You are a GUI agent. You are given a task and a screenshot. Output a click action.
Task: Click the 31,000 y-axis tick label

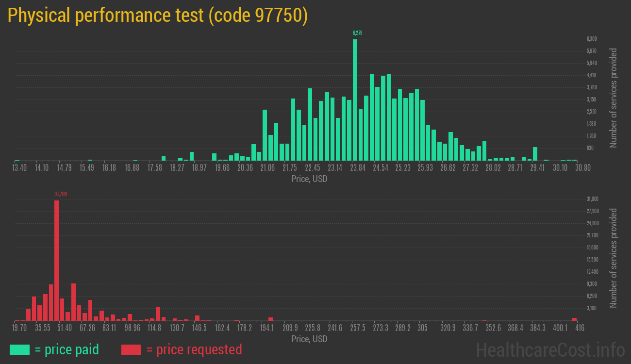tap(593, 199)
